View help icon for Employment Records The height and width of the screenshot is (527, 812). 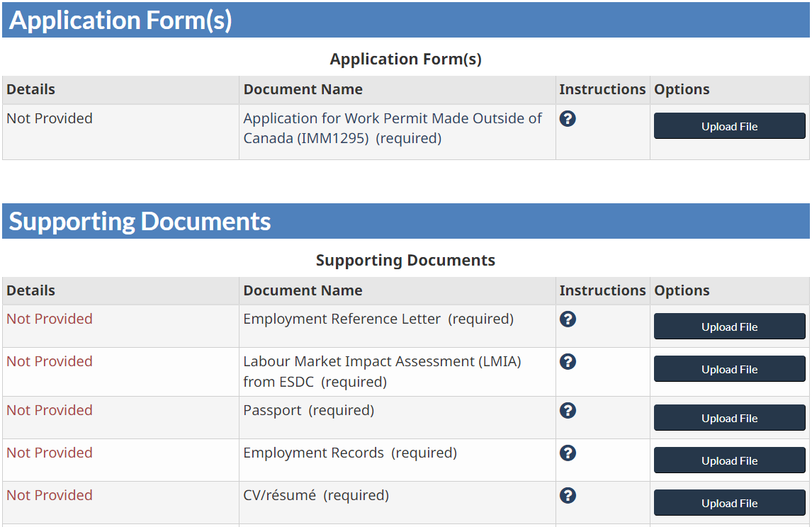(568, 453)
